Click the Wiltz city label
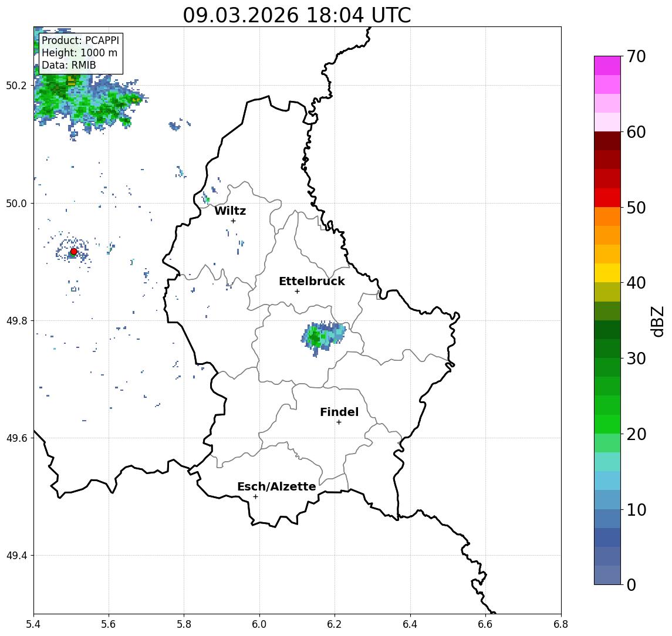 pos(230,211)
